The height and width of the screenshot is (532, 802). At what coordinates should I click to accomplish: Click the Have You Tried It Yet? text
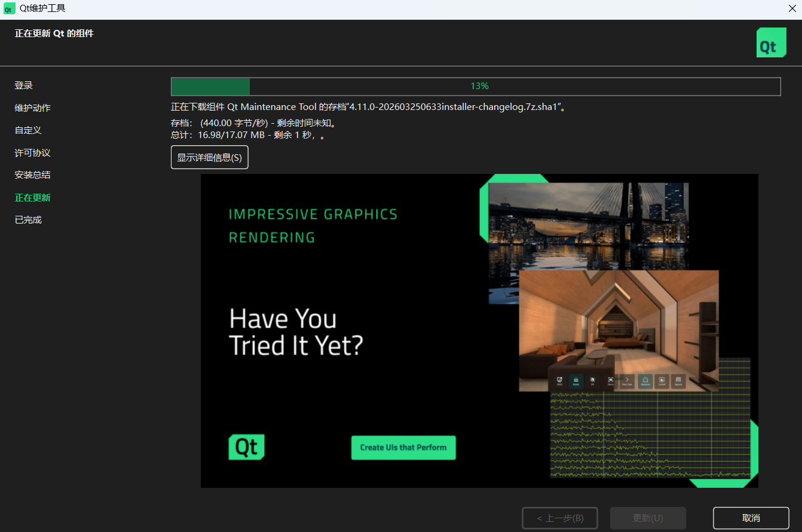pos(296,332)
